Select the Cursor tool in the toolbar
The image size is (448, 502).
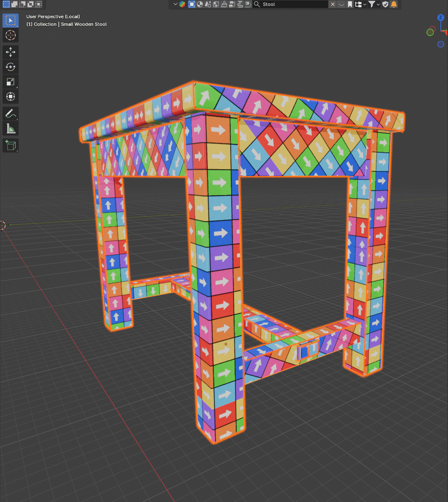click(x=10, y=35)
